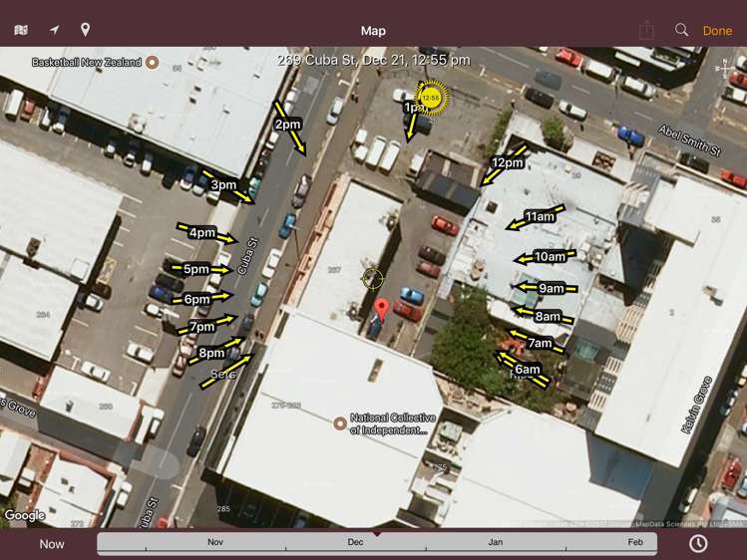Open the share icon in toolbar
This screenshot has width=747, height=560.
646,30
